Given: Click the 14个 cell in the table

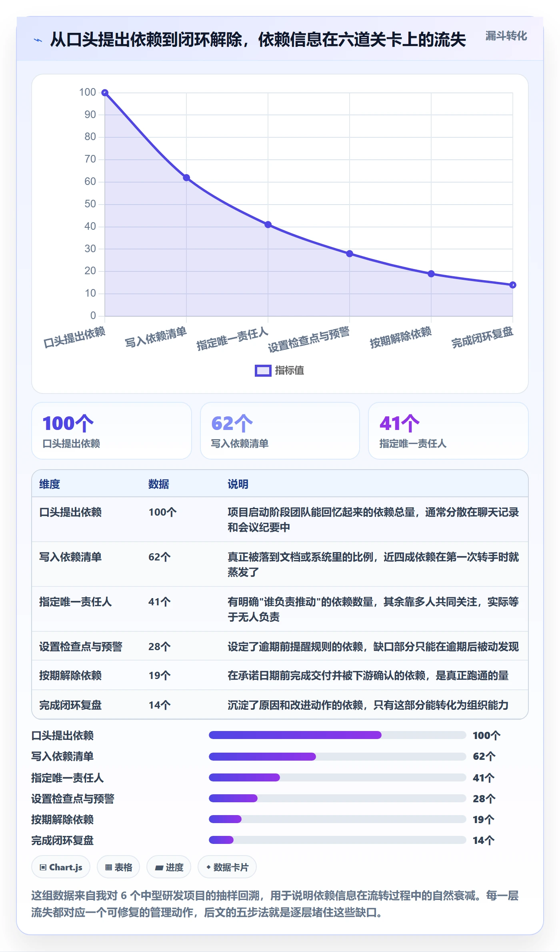Looking at the screenshot, I should pos(160,705).
